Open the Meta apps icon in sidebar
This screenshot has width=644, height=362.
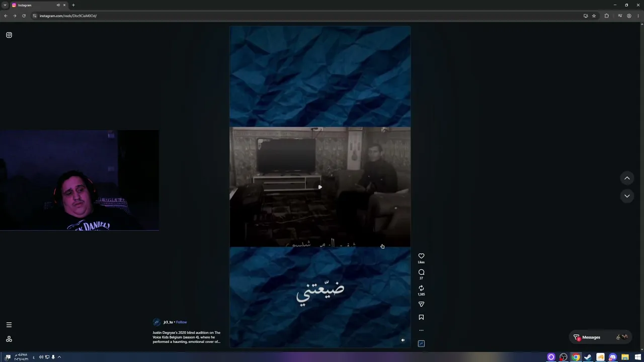click(9, 339)
